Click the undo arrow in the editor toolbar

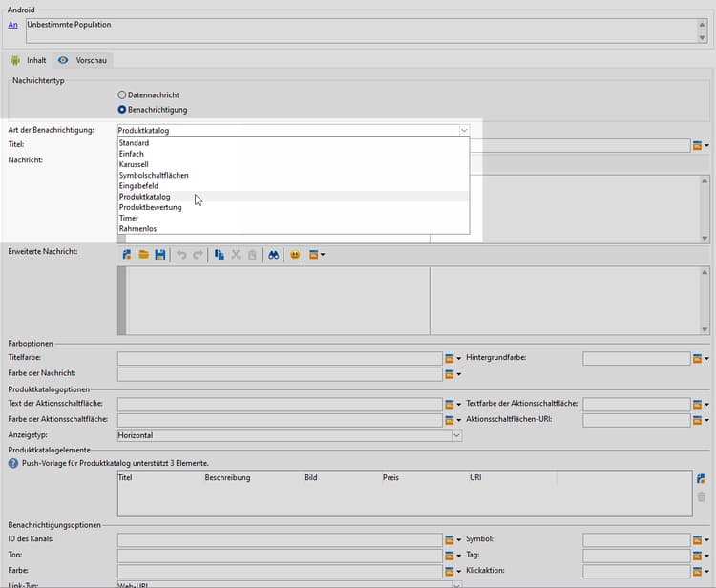click(181, 255)
